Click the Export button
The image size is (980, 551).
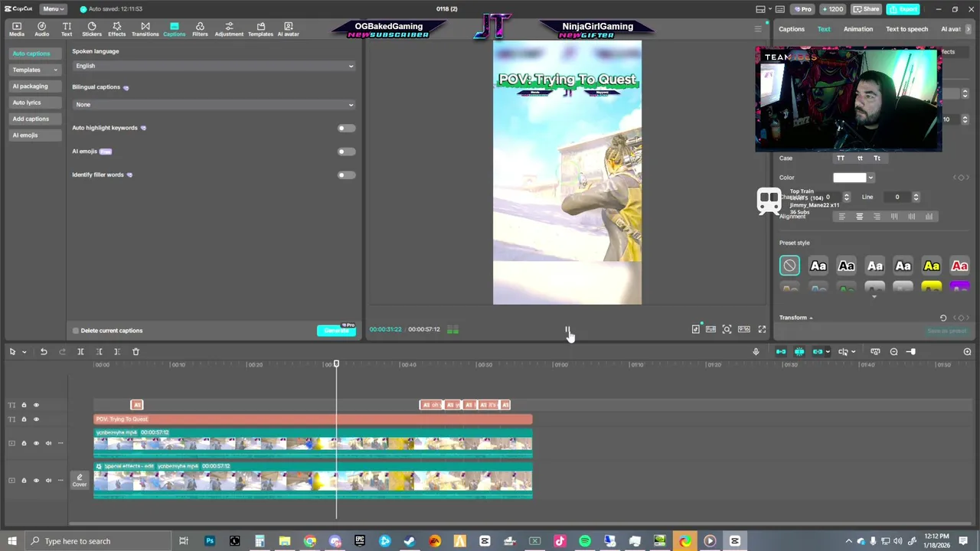pos(903,9)
